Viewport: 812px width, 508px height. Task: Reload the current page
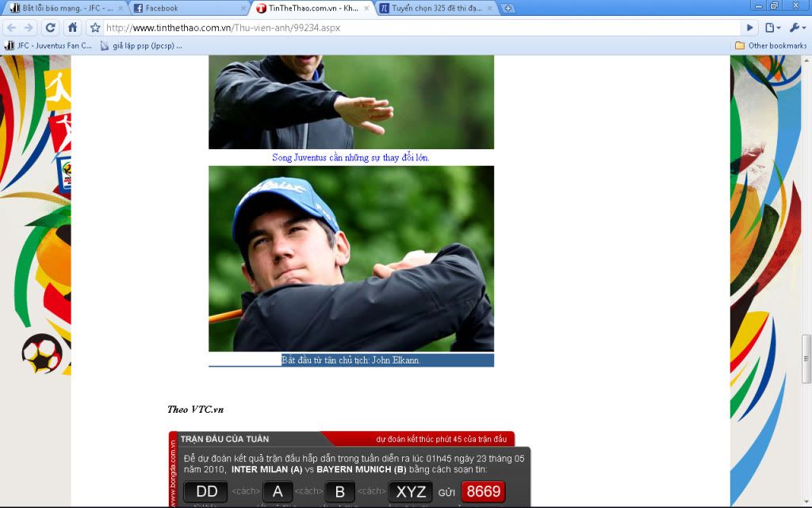[50, 28]
